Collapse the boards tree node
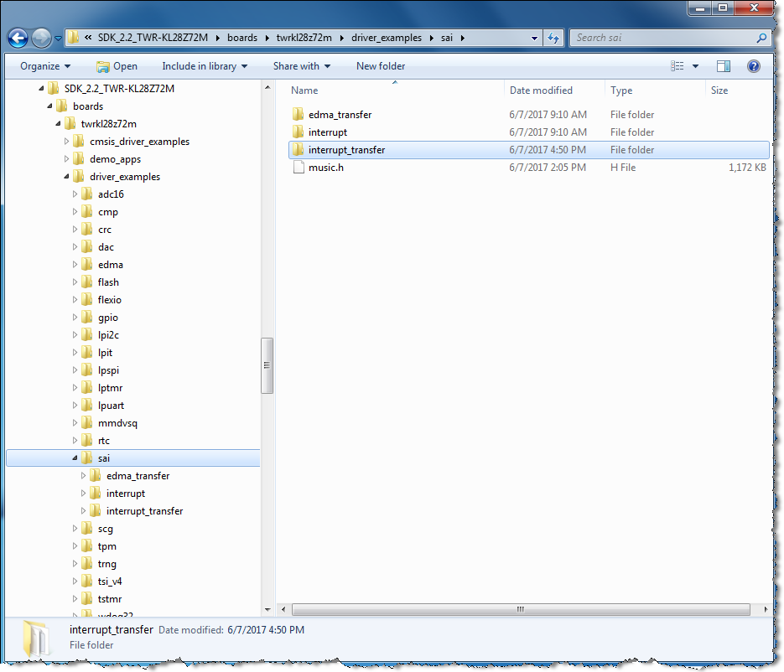 (x=49, y=106)
